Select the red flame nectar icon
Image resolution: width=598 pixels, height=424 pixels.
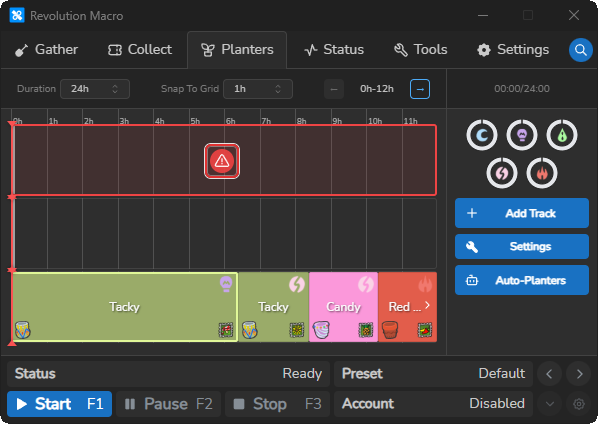[542, 173]
